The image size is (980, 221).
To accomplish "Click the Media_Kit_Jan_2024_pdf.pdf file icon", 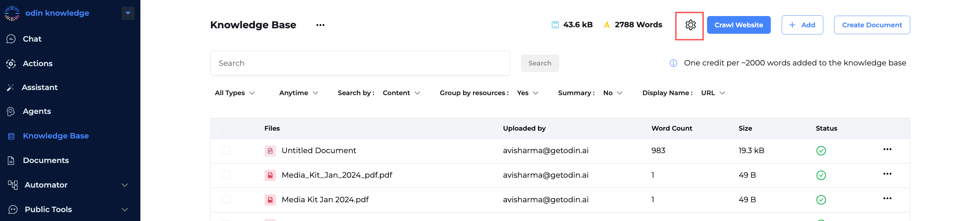I will pos(270,175).
